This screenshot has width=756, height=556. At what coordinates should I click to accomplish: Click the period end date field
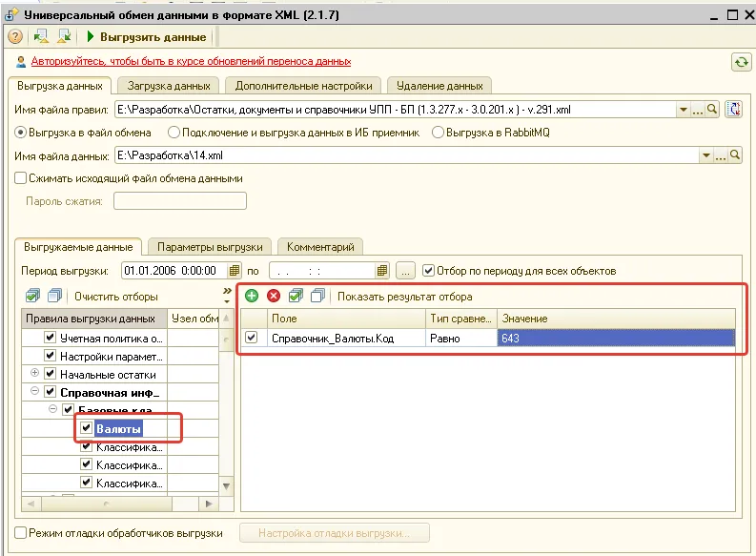click(x=322, y=271)
